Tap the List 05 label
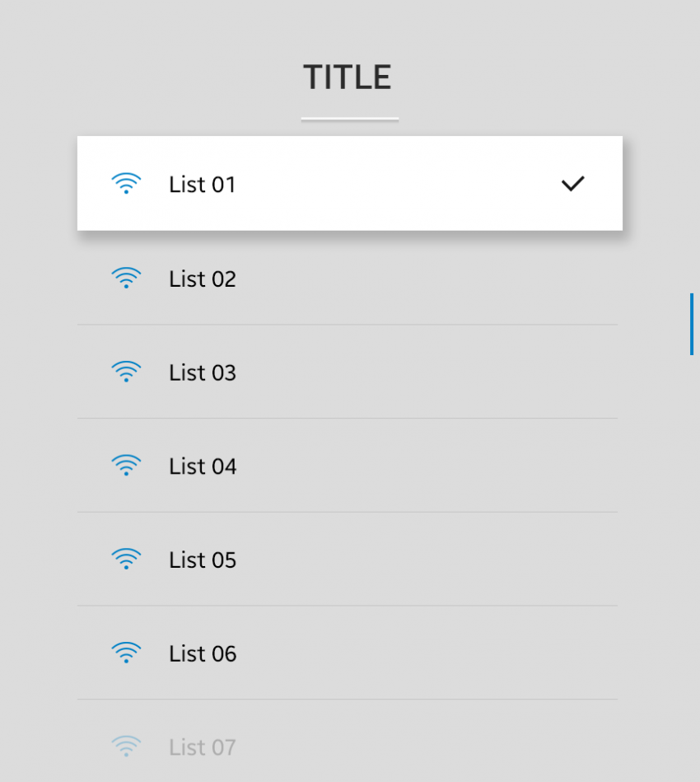Image resolution: width=700 pixels, height=782 pixels. pos(203,560)
